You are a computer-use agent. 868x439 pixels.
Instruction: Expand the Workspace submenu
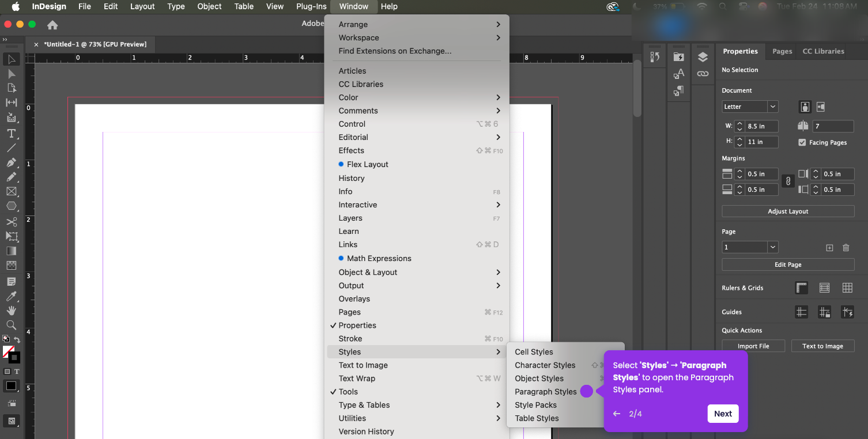417,37
